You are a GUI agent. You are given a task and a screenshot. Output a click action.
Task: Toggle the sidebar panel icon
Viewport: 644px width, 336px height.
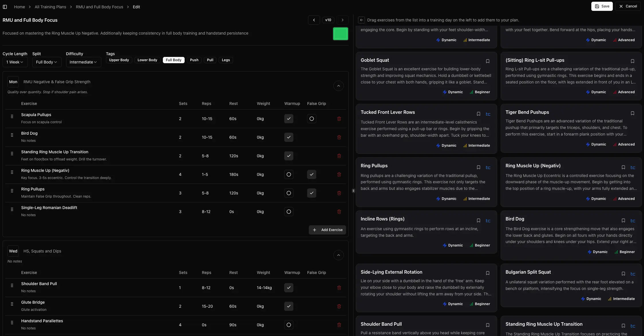5,7
